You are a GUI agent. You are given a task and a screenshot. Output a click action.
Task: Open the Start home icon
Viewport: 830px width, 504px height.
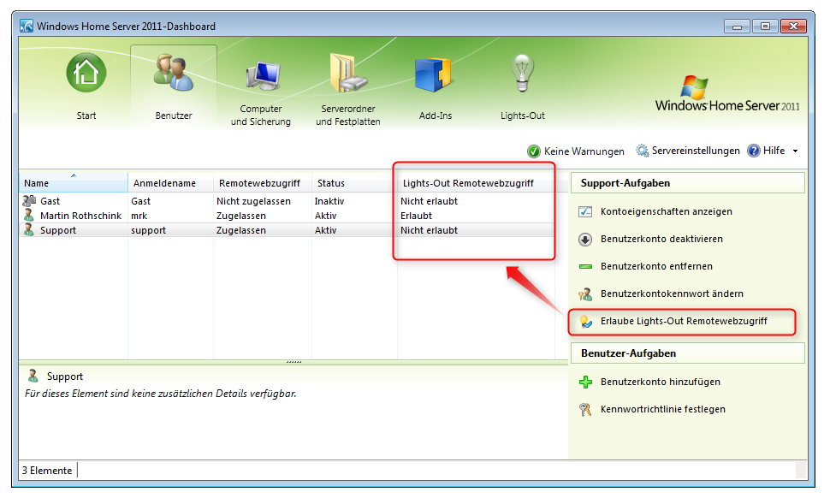point(86,73)
